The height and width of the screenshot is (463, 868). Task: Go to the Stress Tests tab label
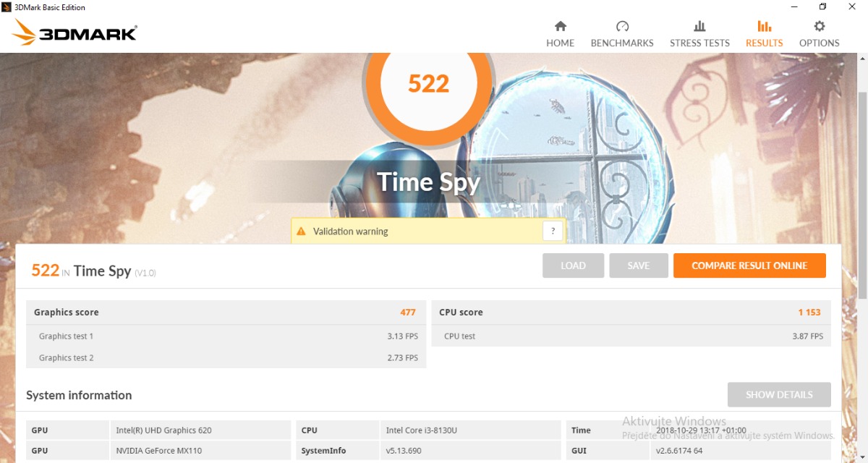tap(699, 43)
